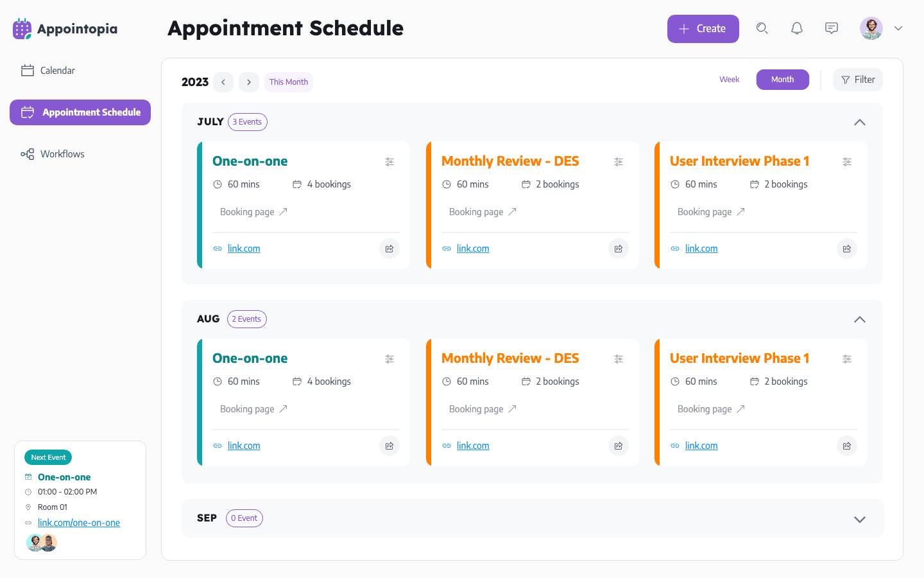
Task: Collapse the JULY events section
Action: [860, 122]
